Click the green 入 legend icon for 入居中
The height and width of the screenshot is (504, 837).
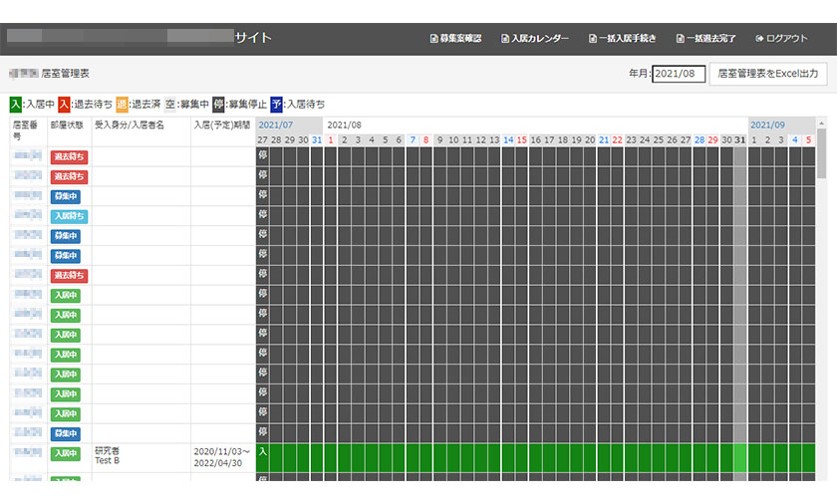(x=15, y=104)
